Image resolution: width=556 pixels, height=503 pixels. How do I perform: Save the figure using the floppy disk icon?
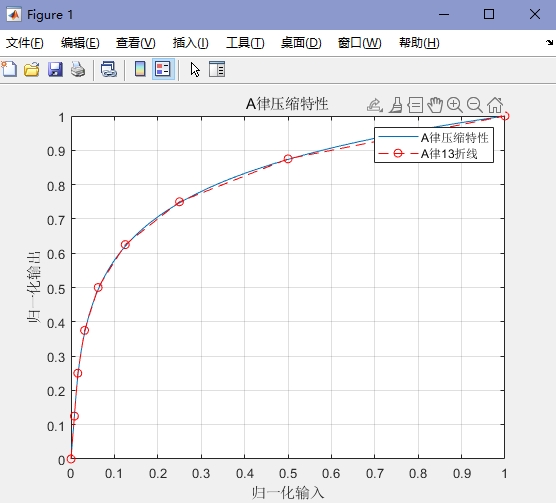[55, 69]
